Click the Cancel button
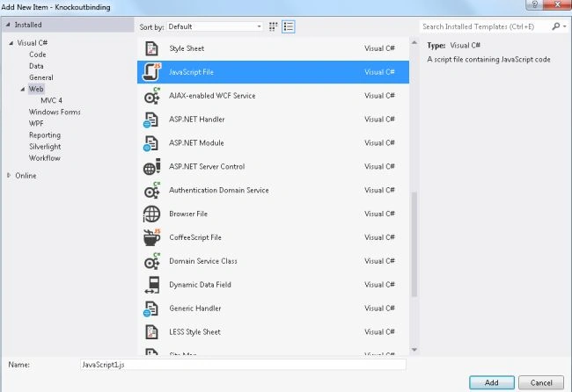This screenshot has height=392, width=572. (x=541, y=382)
